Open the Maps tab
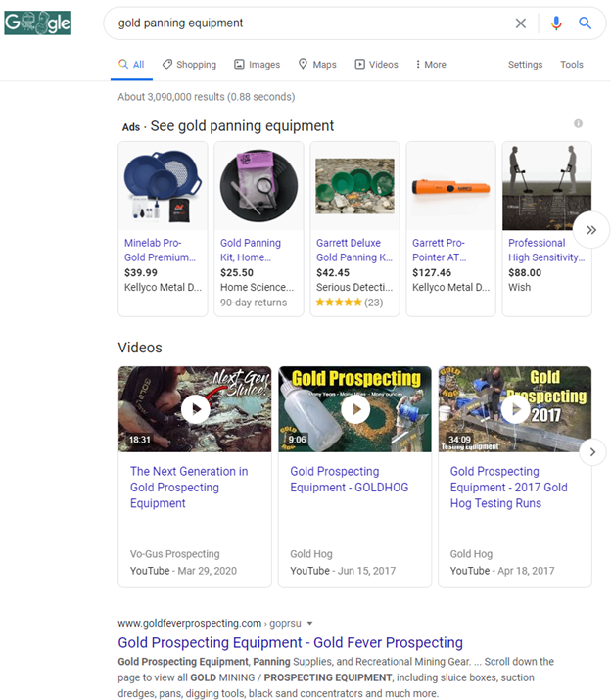 point(317,65)
